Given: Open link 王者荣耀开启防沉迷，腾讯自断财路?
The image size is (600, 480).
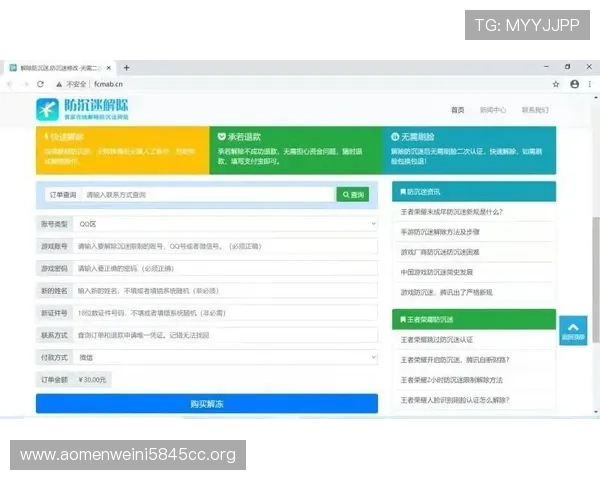Looking at the screenshot, I should point(455,360).
